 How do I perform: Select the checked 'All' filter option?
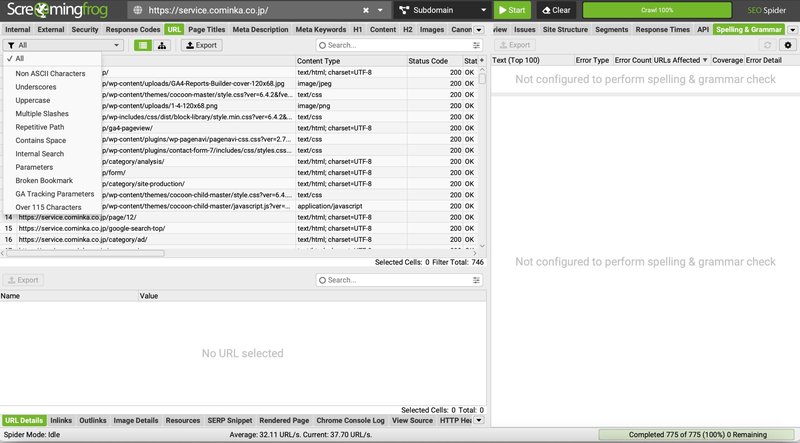coord(20,59)
